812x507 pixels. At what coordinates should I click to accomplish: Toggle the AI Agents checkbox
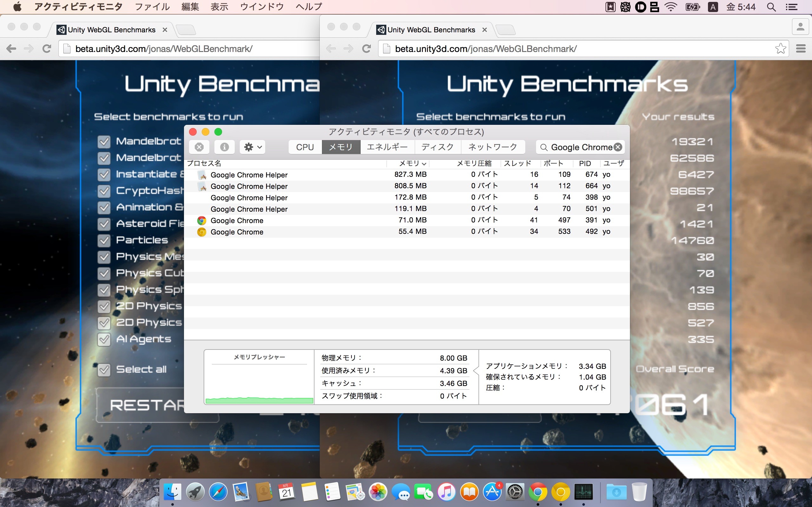tap(104, 339)
